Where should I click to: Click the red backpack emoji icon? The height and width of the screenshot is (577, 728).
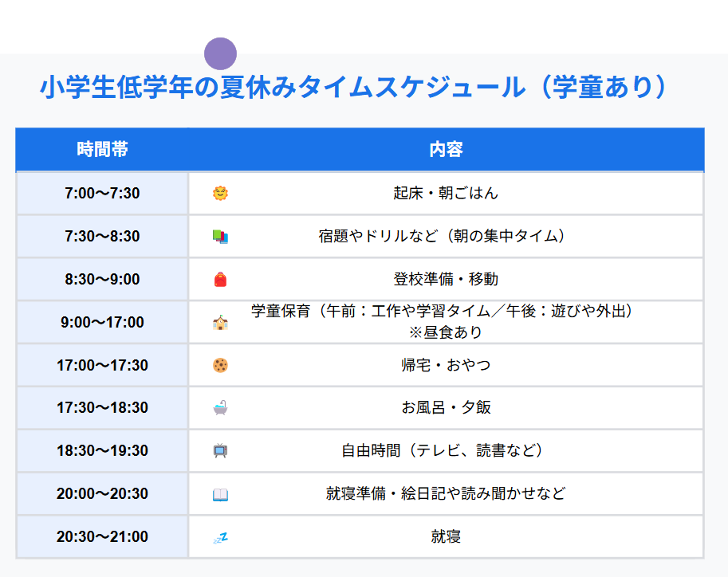point(220,280)
